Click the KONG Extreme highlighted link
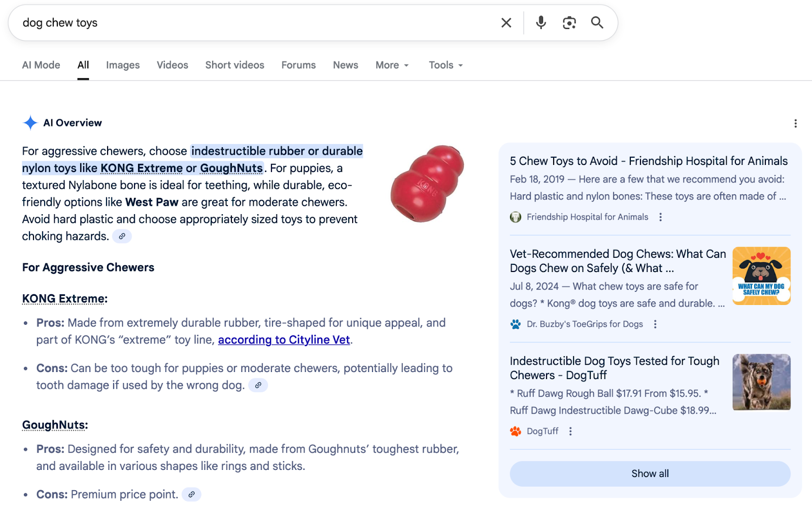The image size is (812, 510). point(142,168)
